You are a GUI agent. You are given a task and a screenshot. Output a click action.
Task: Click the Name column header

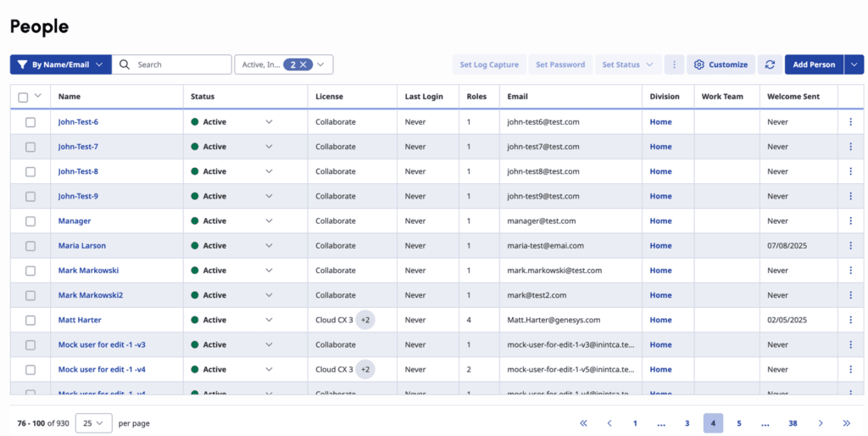pyautogui.click(x=70, y=97)
